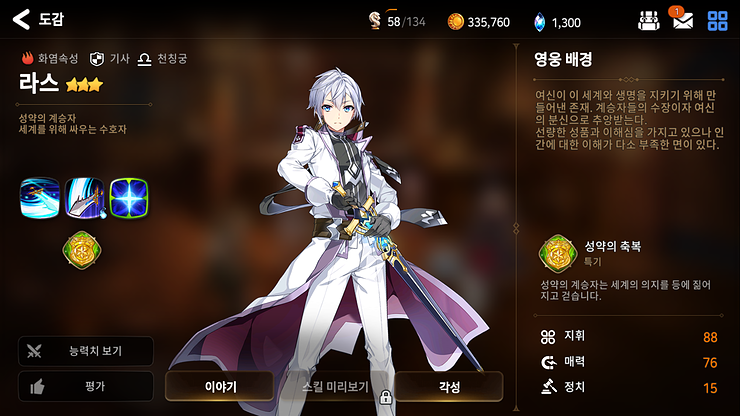Select the first blue slash skill icon
This screenshot has width=740, height=416.
click(x=40, y=198)
